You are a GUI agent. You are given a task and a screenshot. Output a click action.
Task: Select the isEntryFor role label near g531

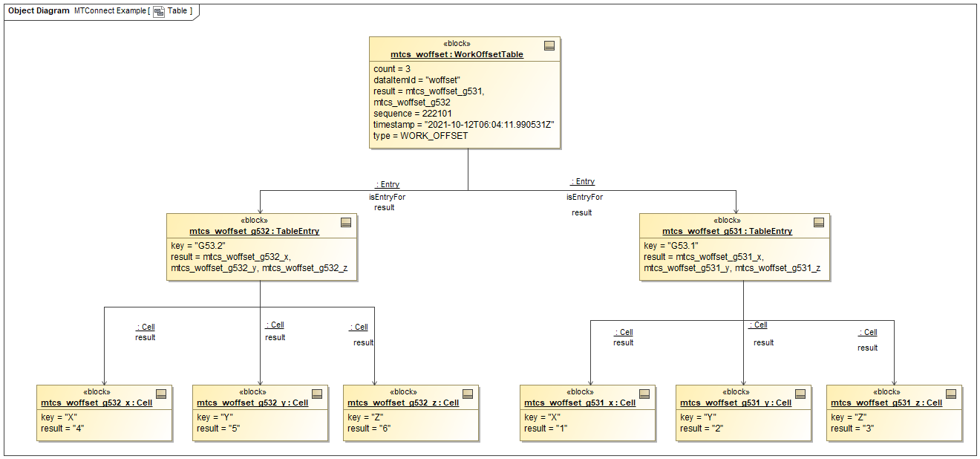point(583,197)
